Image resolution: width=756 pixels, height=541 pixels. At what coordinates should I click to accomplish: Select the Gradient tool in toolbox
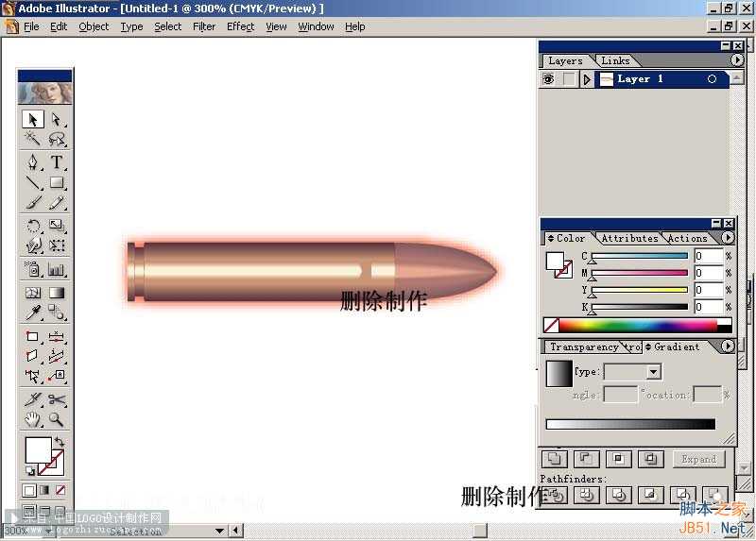[x=57, y=293]
